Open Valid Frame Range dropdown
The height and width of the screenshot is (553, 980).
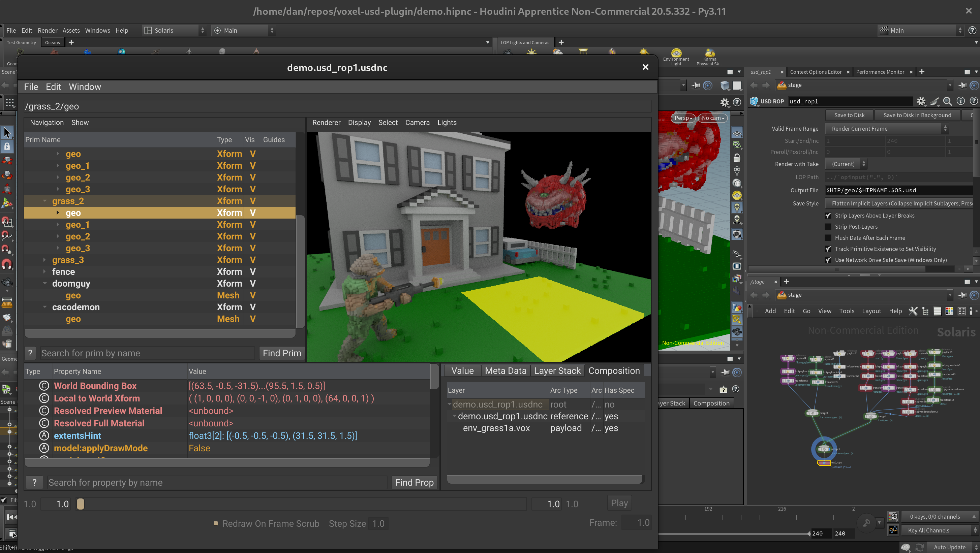tap(887, 128)
